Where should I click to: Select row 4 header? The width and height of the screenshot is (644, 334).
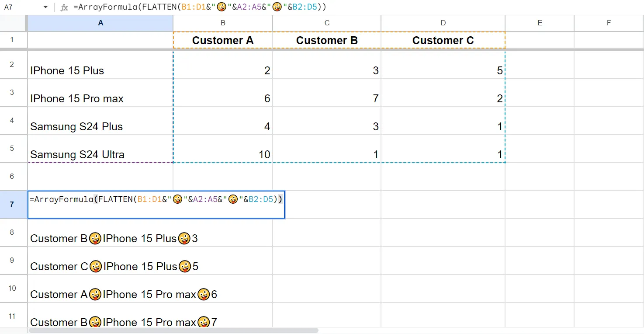pos(12,121)
